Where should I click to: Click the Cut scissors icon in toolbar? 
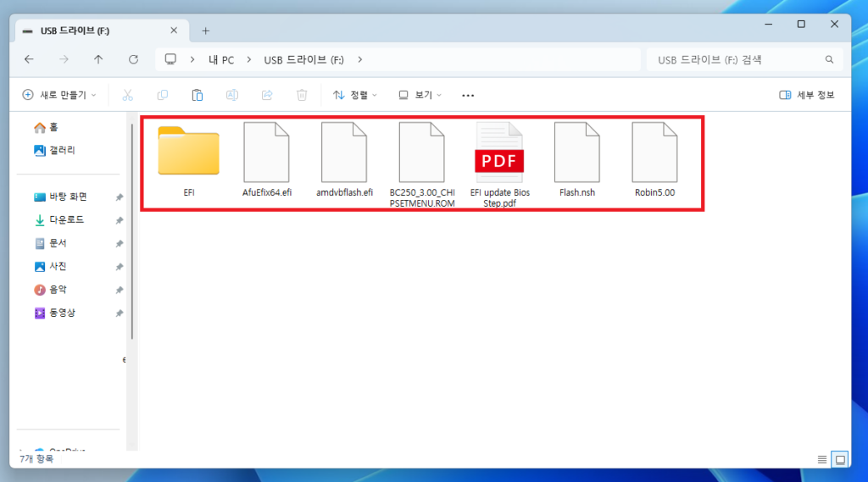(x=128, y=95)
